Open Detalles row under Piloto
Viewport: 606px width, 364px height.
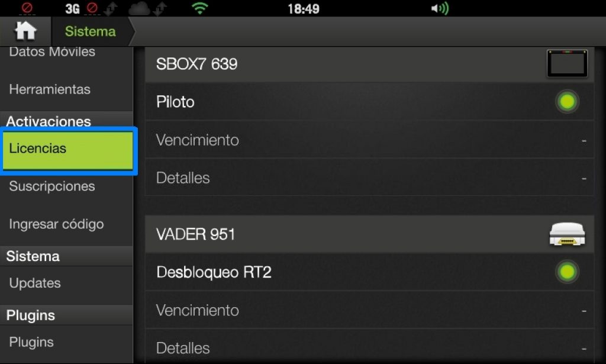click(369, 178)
